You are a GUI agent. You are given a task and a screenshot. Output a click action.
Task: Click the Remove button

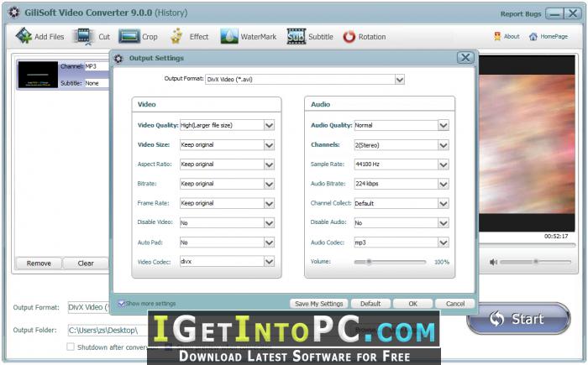39,263
